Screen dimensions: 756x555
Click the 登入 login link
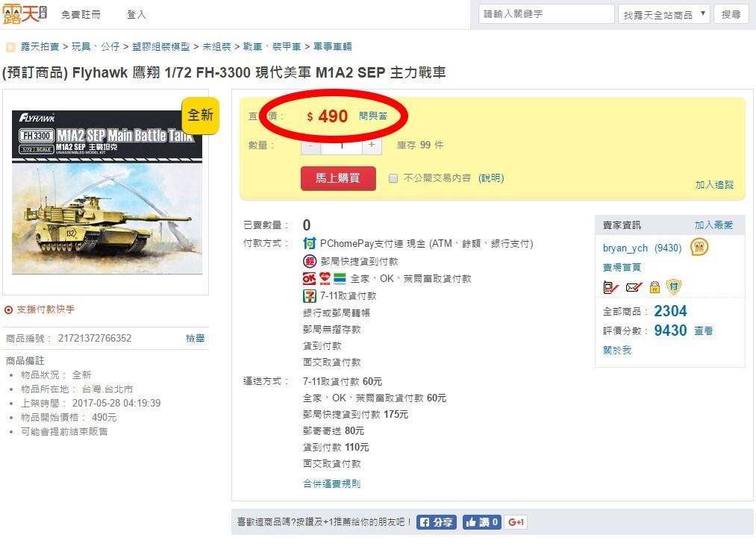coord(137,15)
